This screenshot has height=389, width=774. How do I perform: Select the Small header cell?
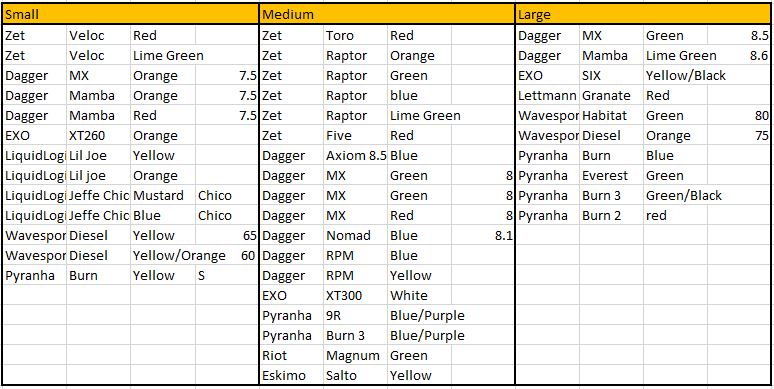[x=131, y=15]
